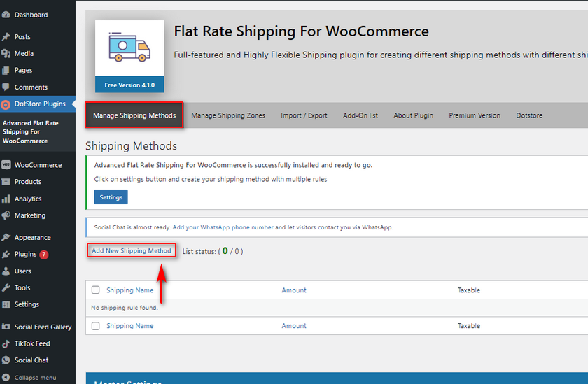Click the Appearance paintbrush icon
Image resolution: width=588 pixels, height=384 pixels.
tap(6, 237)
